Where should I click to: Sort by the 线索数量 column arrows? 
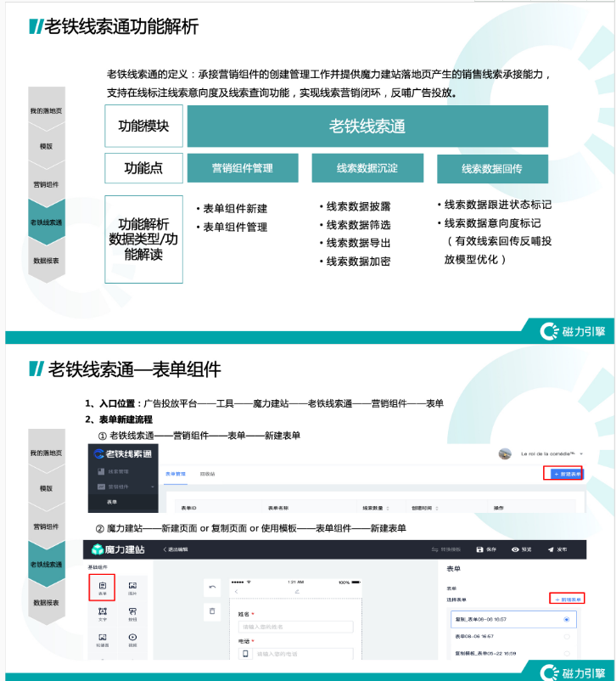(388, 508)
